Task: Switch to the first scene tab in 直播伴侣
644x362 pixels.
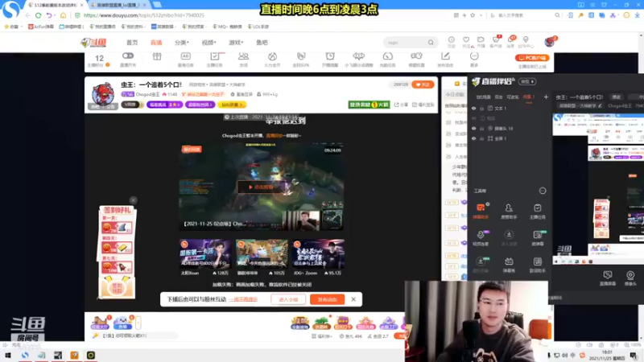Action: coord(484,97)
